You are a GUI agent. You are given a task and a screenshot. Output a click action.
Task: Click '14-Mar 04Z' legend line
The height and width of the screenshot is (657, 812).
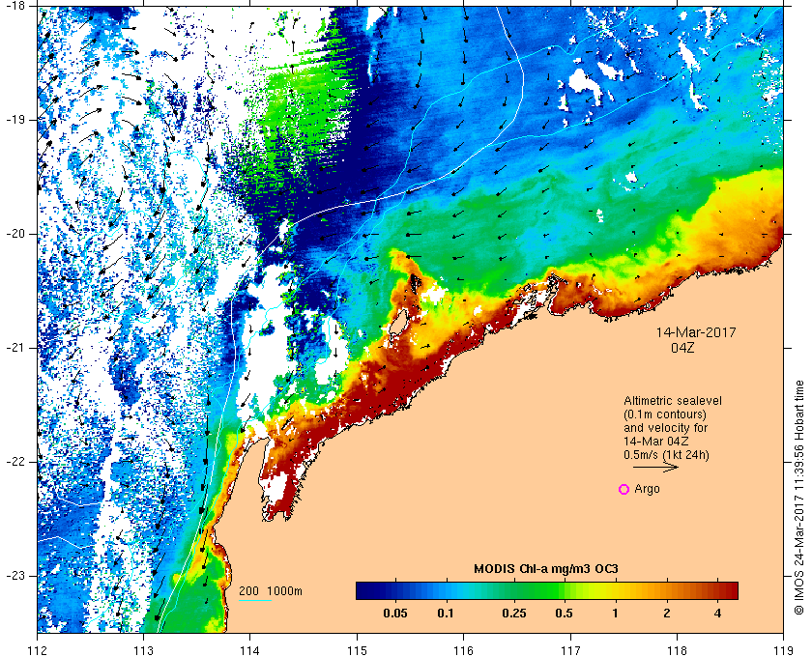click(x=658, y=442)
